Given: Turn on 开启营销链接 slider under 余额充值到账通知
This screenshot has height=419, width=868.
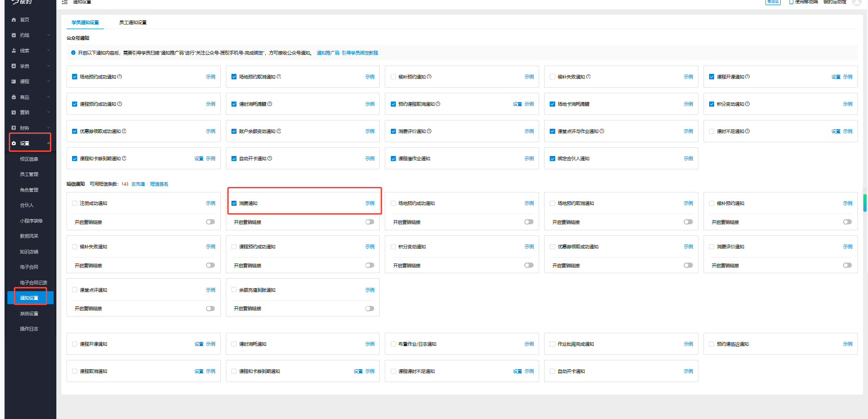Looking at the screenshot, I should pos(370,309).
